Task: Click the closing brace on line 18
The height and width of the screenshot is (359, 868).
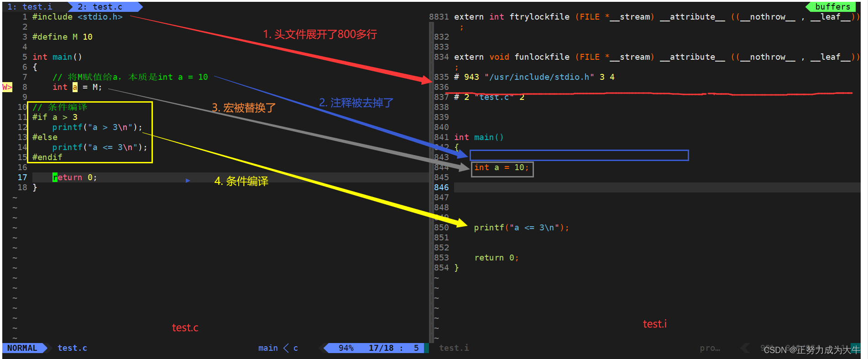Action: tap(35, 187)
